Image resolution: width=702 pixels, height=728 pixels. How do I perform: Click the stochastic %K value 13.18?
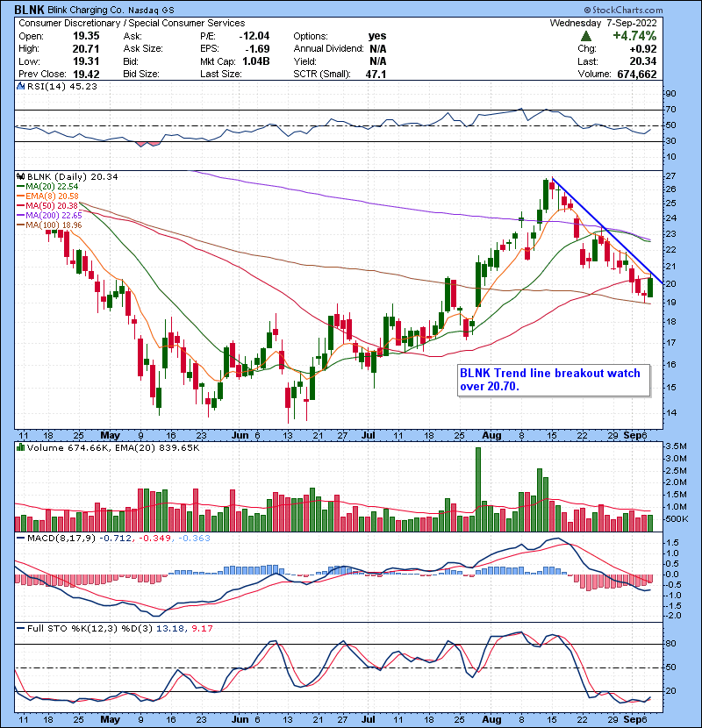pyautogui.click(x=170, y=628)
